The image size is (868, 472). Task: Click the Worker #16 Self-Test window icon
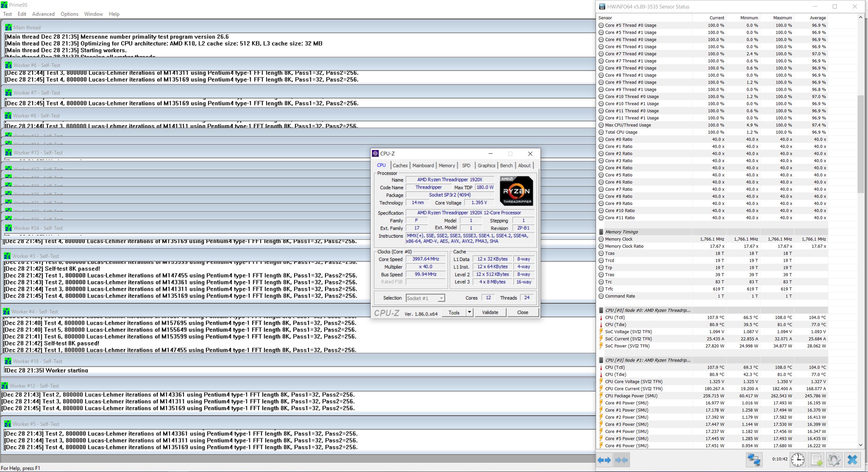(8, 361)
